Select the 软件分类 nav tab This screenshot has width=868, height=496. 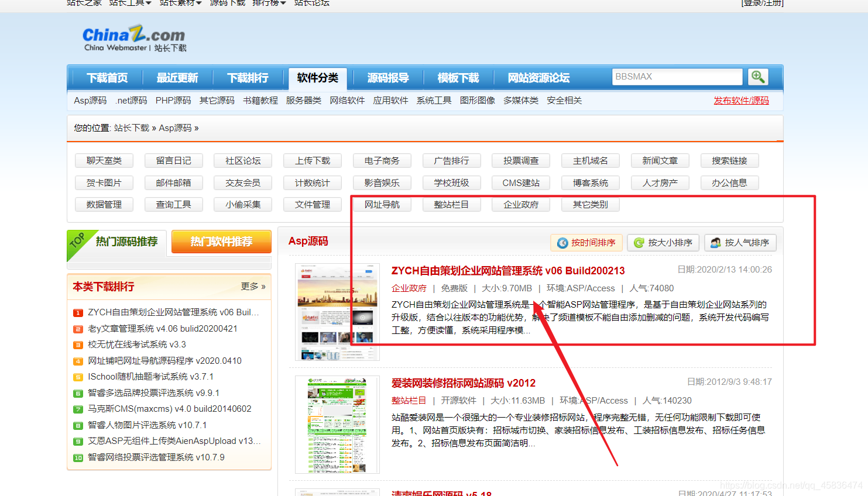pyautogui.click(x=318, y=78)
